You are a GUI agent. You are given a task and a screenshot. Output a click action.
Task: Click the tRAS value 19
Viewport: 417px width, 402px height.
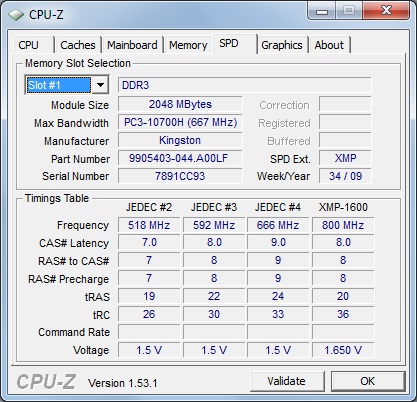point(149,296)
